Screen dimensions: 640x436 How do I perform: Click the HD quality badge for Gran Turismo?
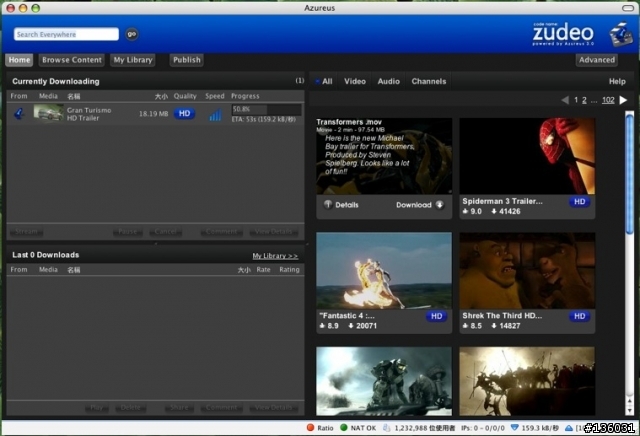tap(184, 113)
